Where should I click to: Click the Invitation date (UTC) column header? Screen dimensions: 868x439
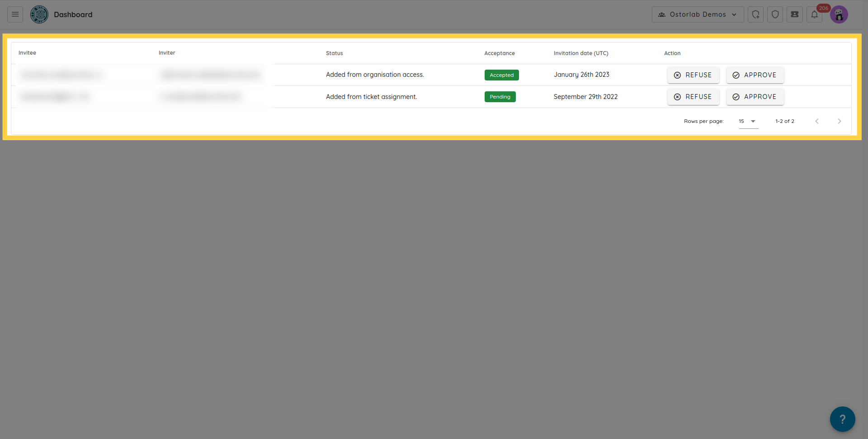581,53
